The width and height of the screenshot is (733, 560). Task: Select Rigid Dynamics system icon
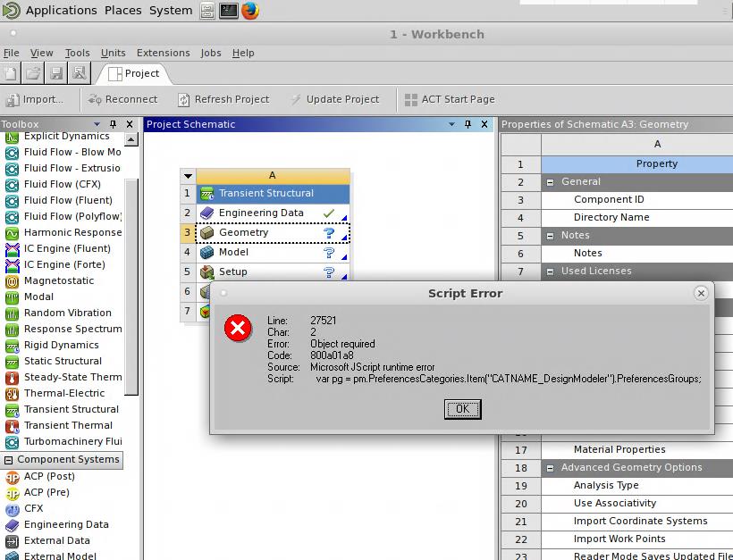[x=12, y=345]
